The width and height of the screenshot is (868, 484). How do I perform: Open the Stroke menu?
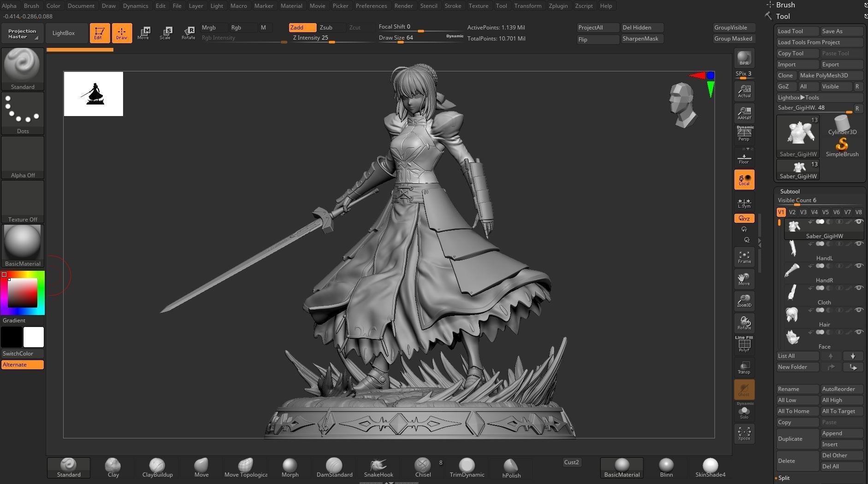(x=453, y=6)
